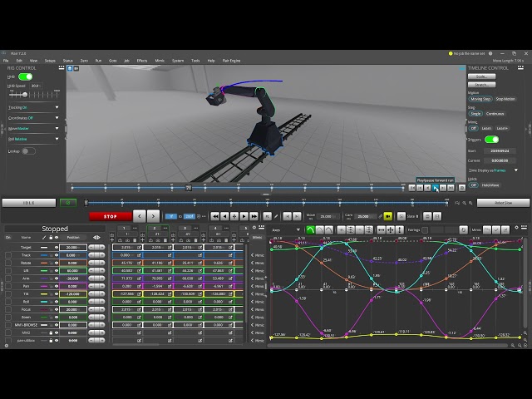This screenshot has height=399, width=532.
Task: Select the green curve type button in graph toolbar
Action: pos(310,229)
